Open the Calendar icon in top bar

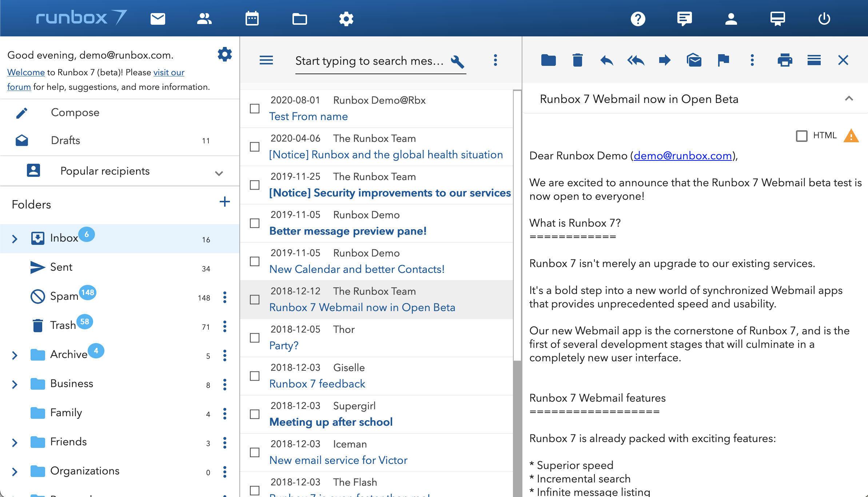(252, 19)
